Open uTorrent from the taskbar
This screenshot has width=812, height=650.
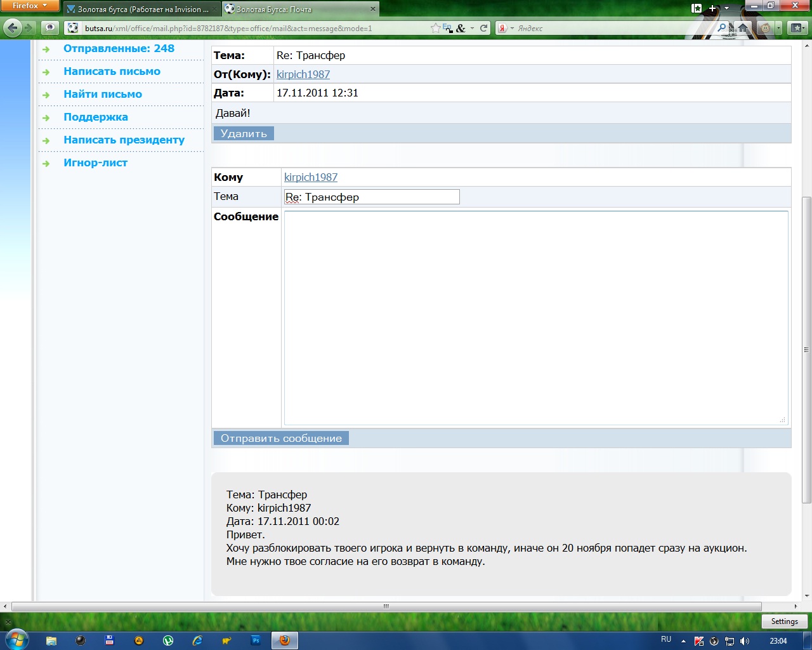168,640
